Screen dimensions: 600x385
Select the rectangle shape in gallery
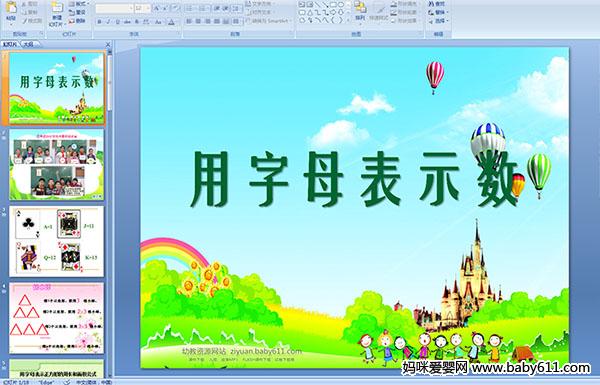click(x=333, y=4)
